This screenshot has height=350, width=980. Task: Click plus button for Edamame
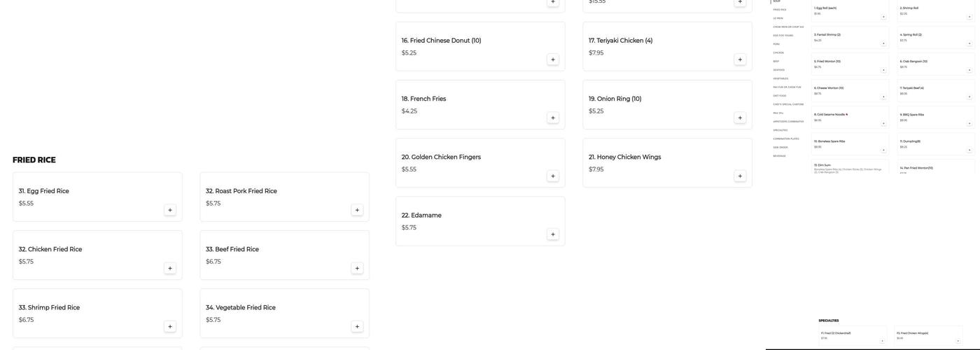[x=553, y=234]
